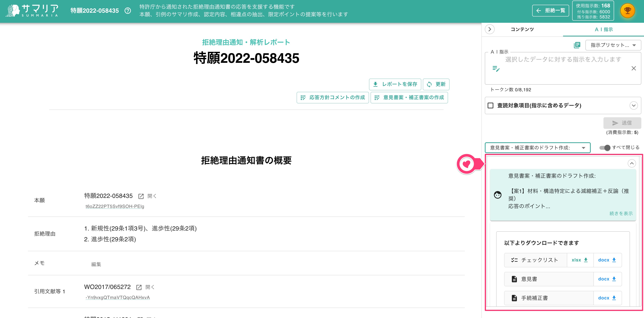
Task: Click text 1. 新規性(29条1項3号)、進歩性(29条2項)
Action: (x=140, y=228)
